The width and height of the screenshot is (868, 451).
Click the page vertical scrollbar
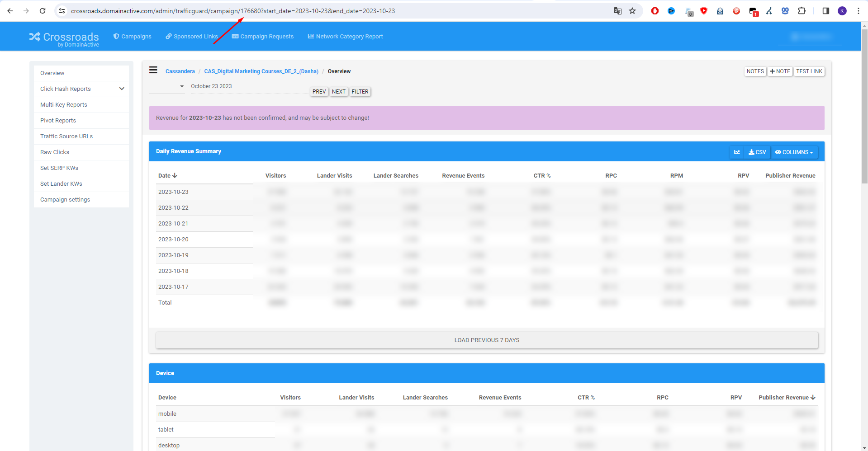tap(864, 106)
